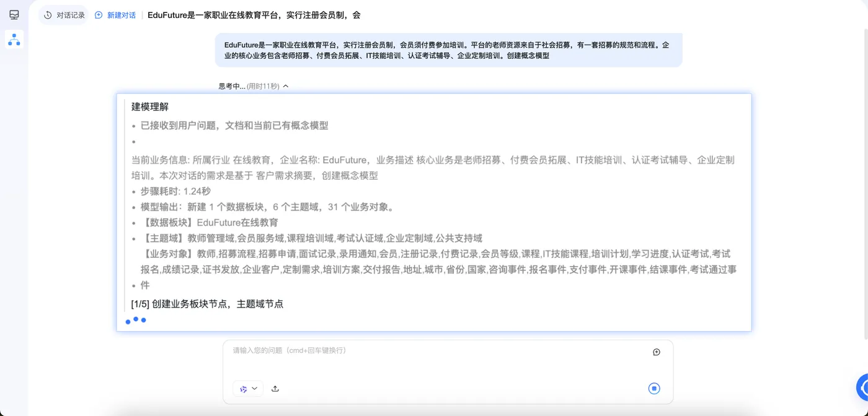Stop generation with the stop button
The width and height of the screenshot is (868, 416).
click(x=654, y=389)
